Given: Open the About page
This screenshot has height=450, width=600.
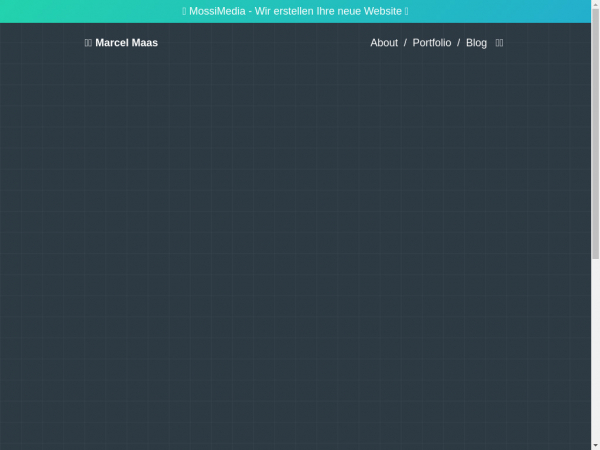Looking at the screenshot, I should click(x=384, y=43).
